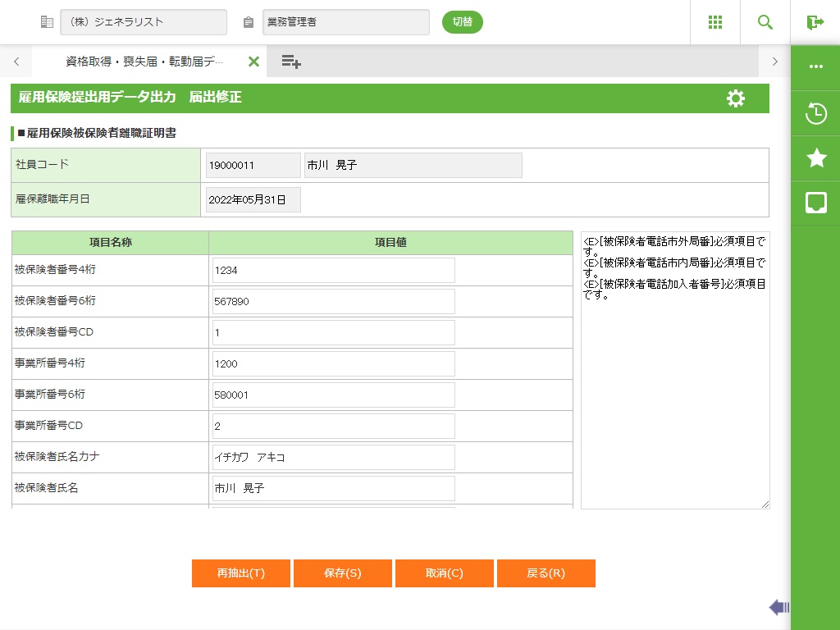Open the inbox tray icon
This screenshot has height=630, width=840.
[x=815, y=203]
